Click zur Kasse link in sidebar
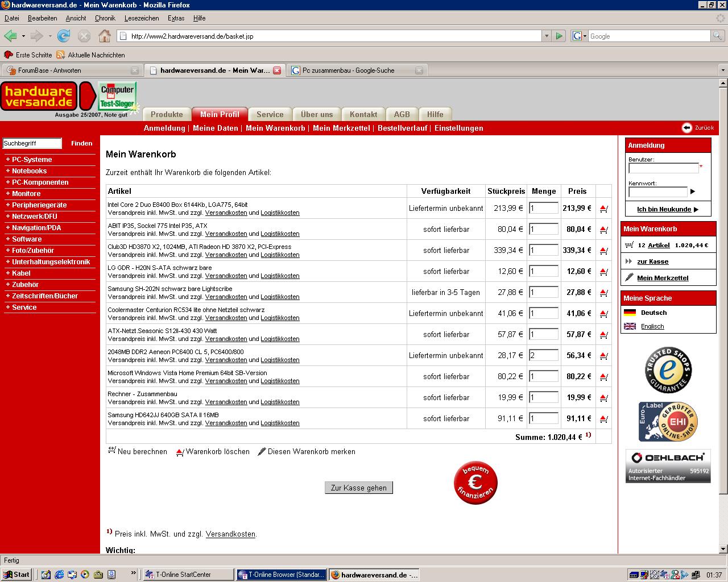The height and width of the screenshot is (582, 728). [x=652, y=261]
